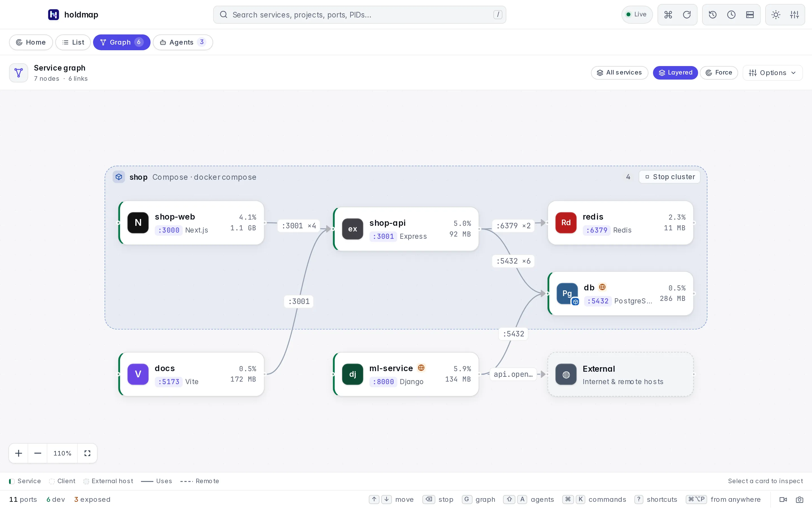
Task: Select the Graph tab
Action: click(122, 42)
